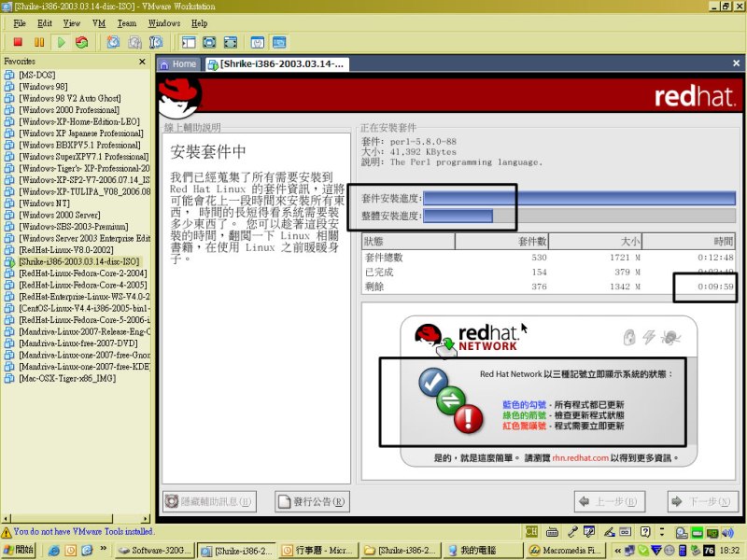Select [Mandriva-Linux-free-2007-DVD] favorite
The width and height of the screenshot is (747, 560).
coord(78,343)
